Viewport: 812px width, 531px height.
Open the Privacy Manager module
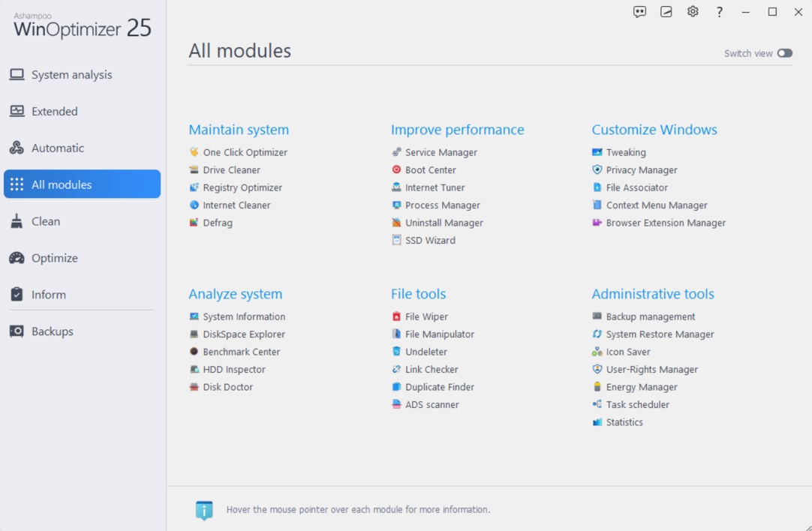[640, 169]
